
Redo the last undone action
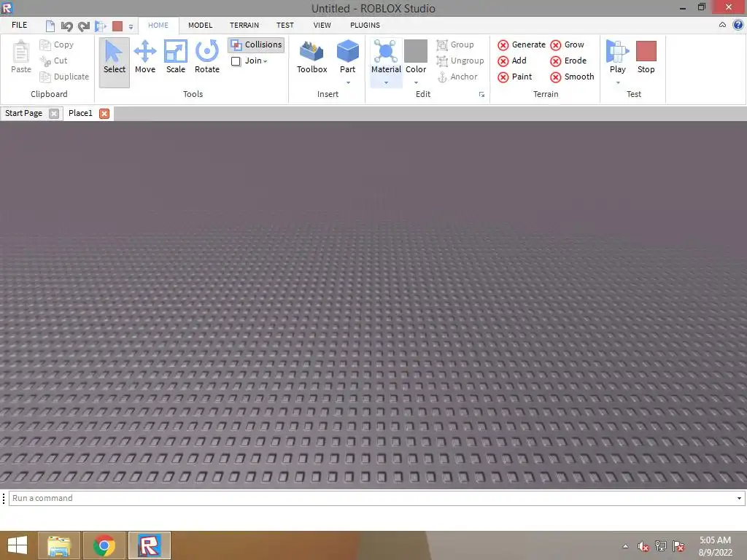(x=84, y=26)
